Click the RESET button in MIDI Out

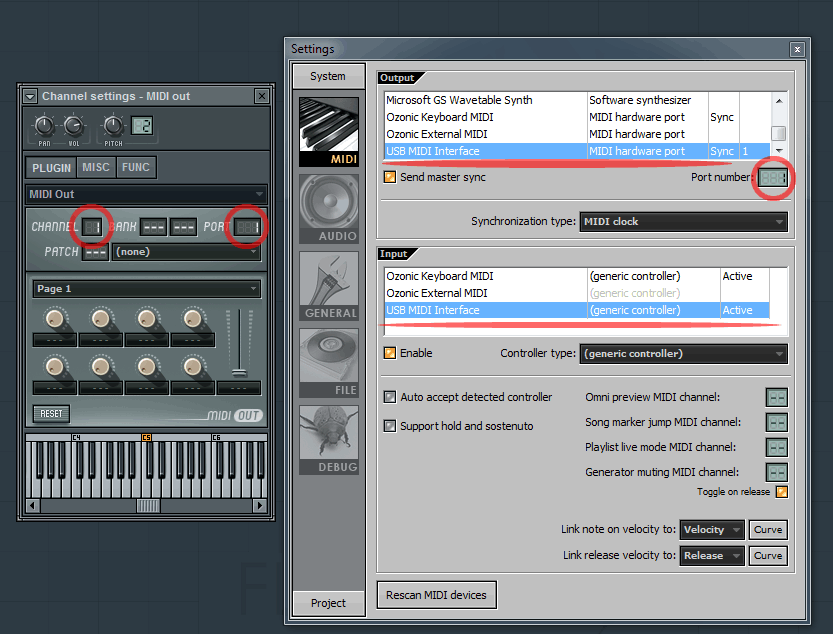tap(52, 413)
